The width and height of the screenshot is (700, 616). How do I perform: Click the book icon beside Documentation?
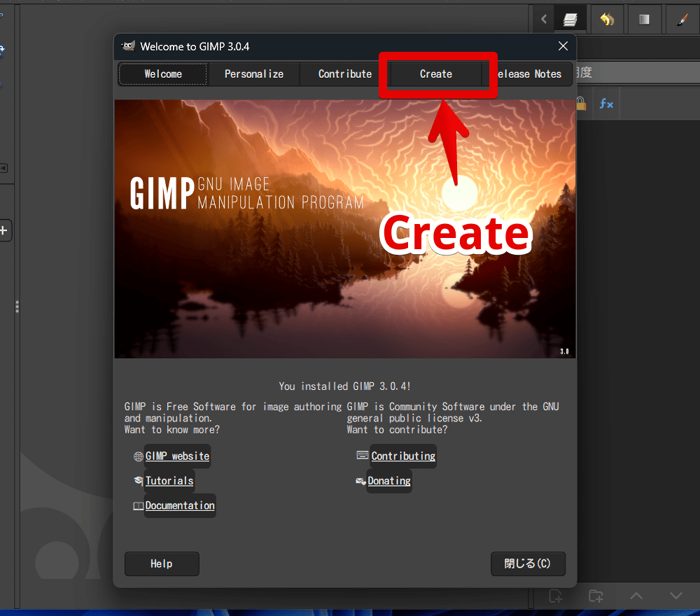pyautogui.click(x=139, y=505)
